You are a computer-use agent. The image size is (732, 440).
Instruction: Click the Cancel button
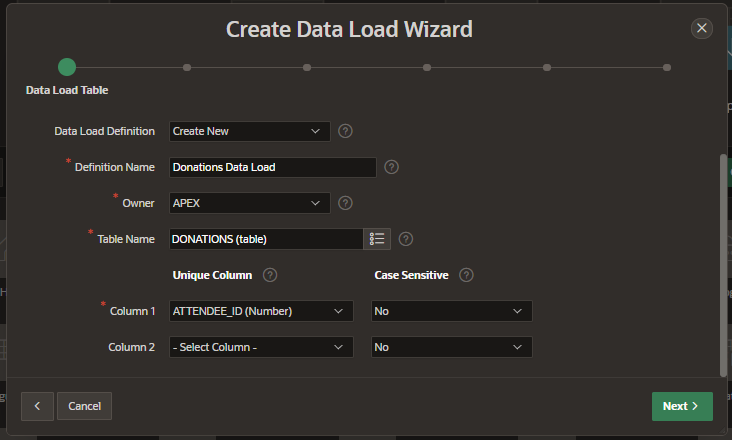click(84, 406)
